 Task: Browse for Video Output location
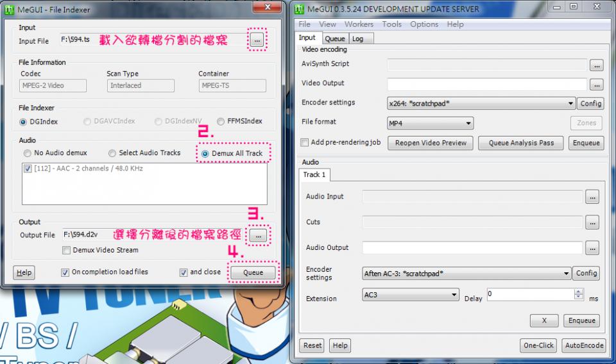(596, 85)
